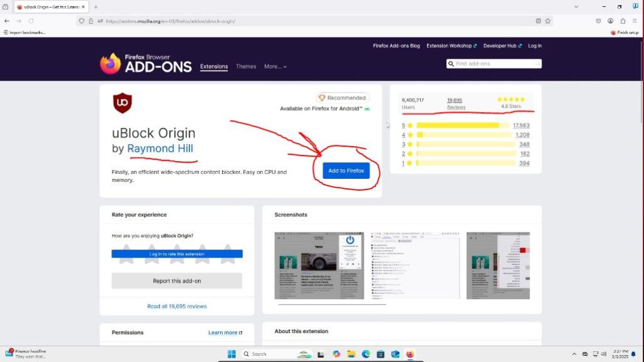Screen dimensions: 644x362
Task: Reload the page with the refresh icon
Action: tap(31, 21)
